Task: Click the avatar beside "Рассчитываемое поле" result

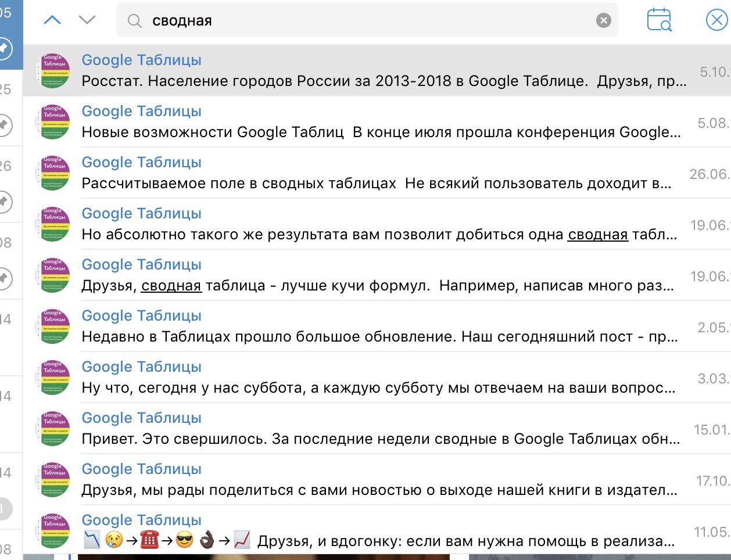Action: point(53,173)
